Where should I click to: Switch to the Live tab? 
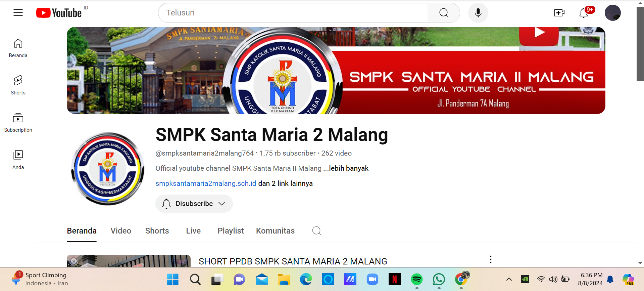pyautogui.click(x=193, y=231)
